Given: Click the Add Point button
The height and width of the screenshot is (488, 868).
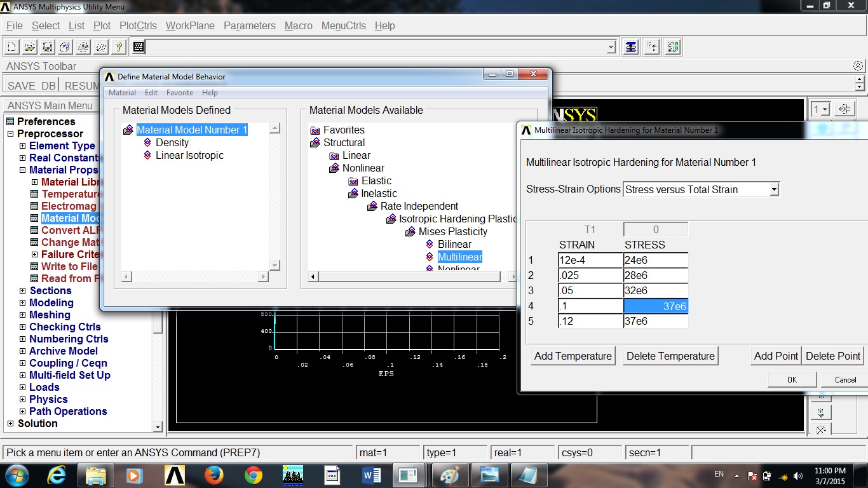Looking at the screenshot, I should coord(776,356).
